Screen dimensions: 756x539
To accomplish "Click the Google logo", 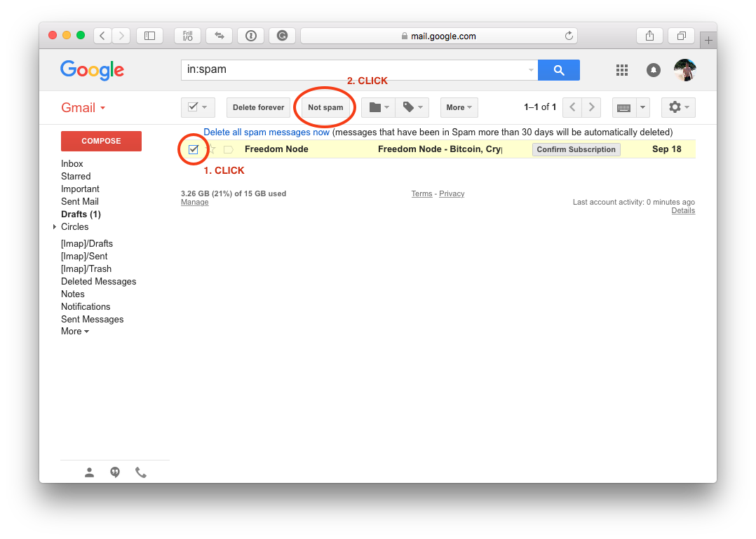I will click(x=92, y=70).
